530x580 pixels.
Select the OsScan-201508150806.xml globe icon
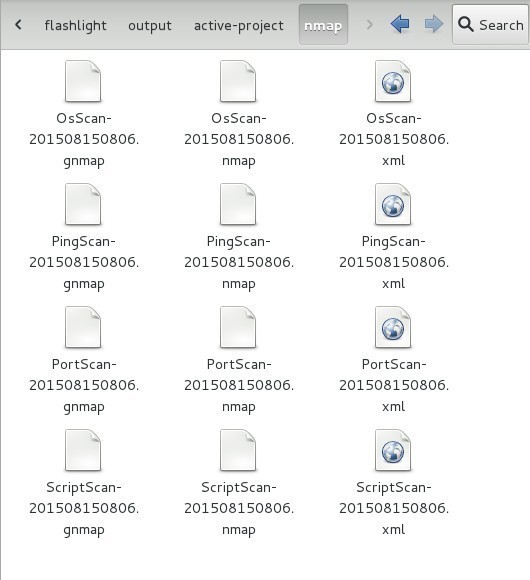pyautogui.click(x=393, y=81)
